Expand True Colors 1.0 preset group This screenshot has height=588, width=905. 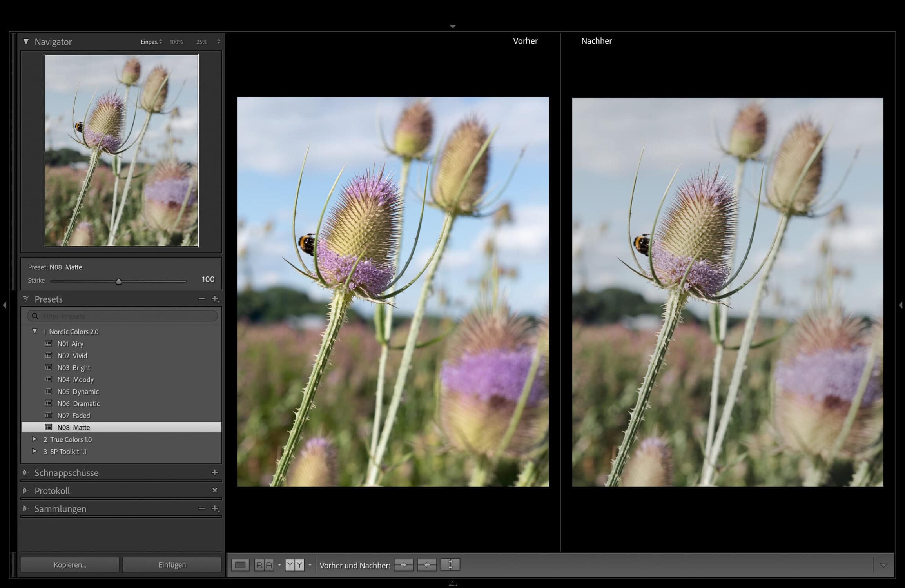pyautogui.click(x=34, y=439)
